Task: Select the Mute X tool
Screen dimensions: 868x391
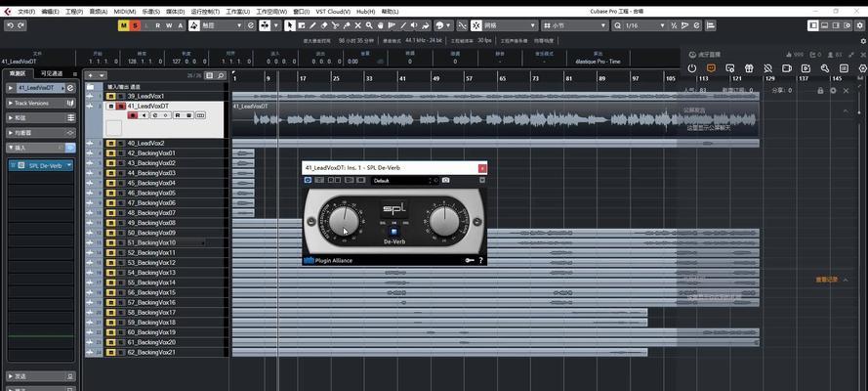Action: click(x=357, y=25)
